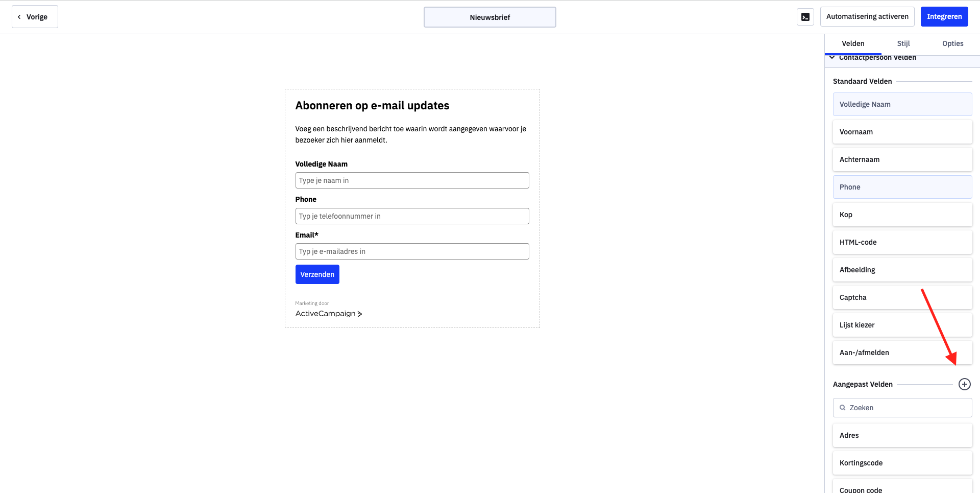The width and height of the screenshot is (980, 493).
Task: Switch to the Stijl tab
Action: click(x=903, y=43)
